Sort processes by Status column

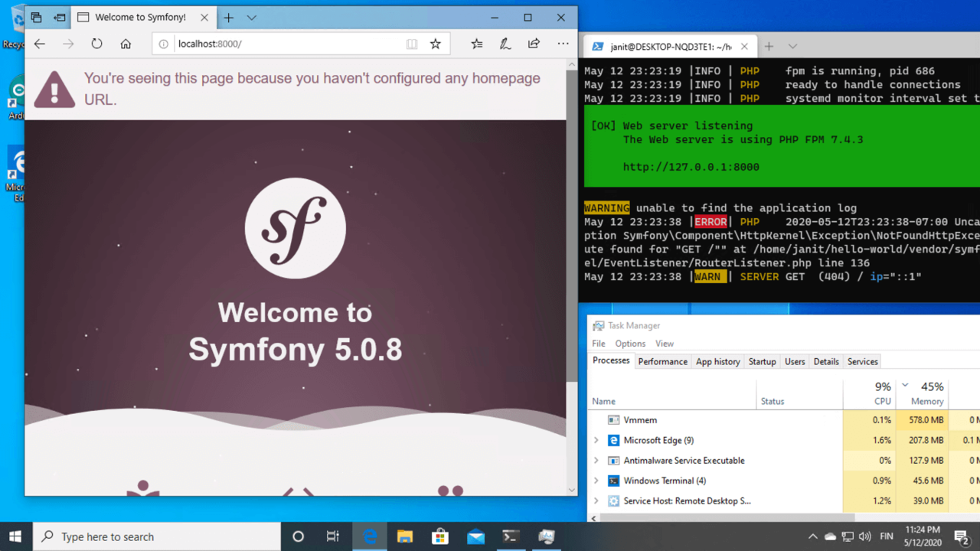[x=799, y=394]
